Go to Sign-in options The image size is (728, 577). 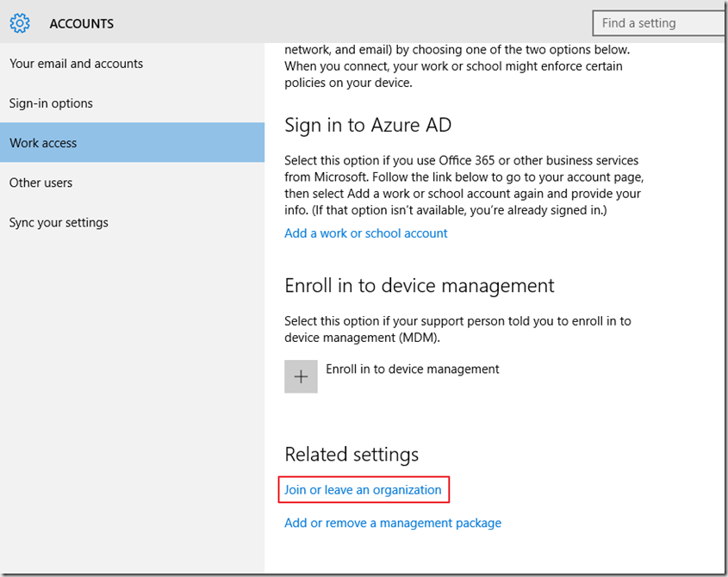pyautogui.click(x=51, y=103)
